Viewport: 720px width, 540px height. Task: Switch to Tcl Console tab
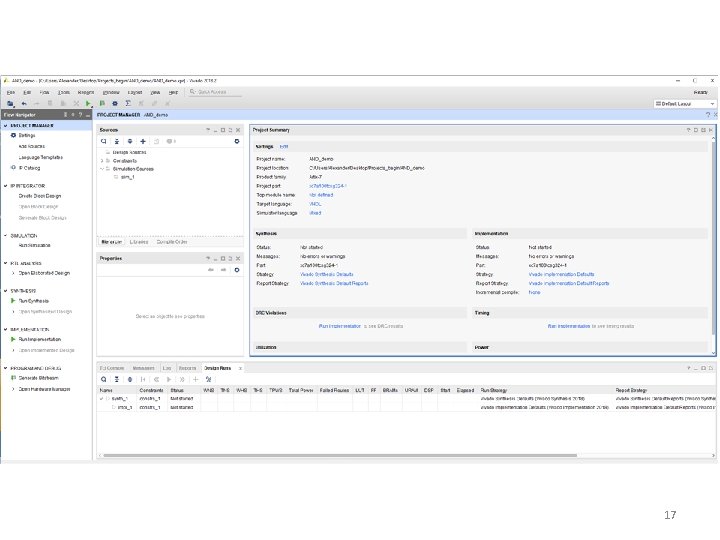tap(112, 368)
